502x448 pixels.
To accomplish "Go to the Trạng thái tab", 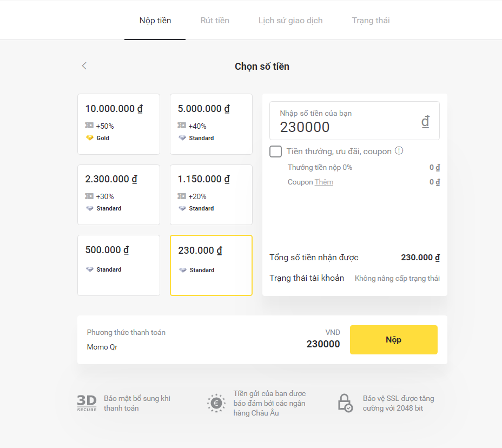I will point(371,21).
